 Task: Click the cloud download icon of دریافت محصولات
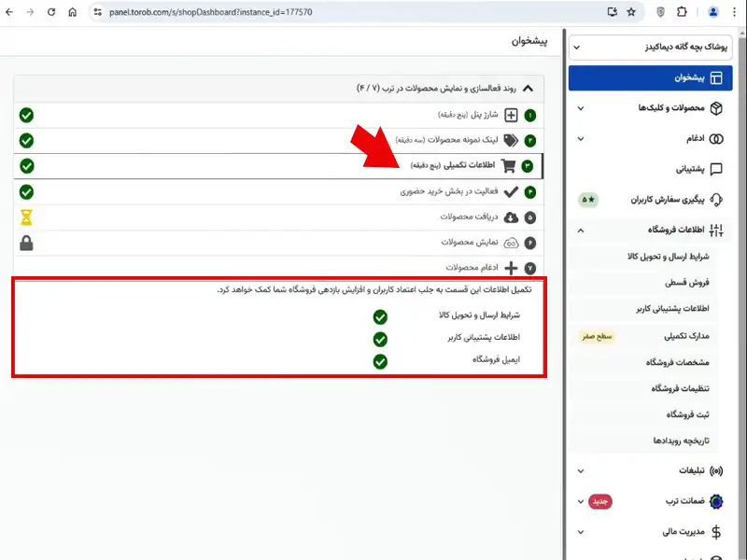tap(511, 217)
